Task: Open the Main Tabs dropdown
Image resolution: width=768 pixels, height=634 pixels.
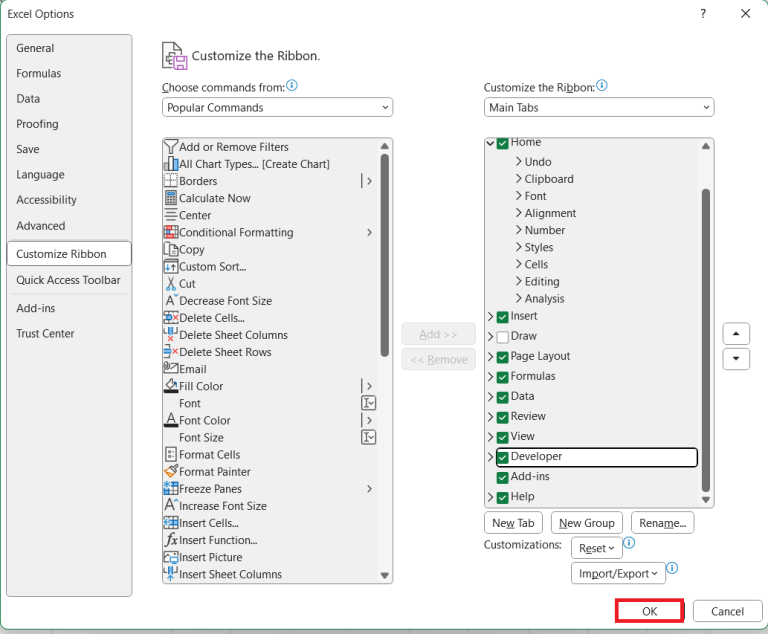Action: point(598,107)
